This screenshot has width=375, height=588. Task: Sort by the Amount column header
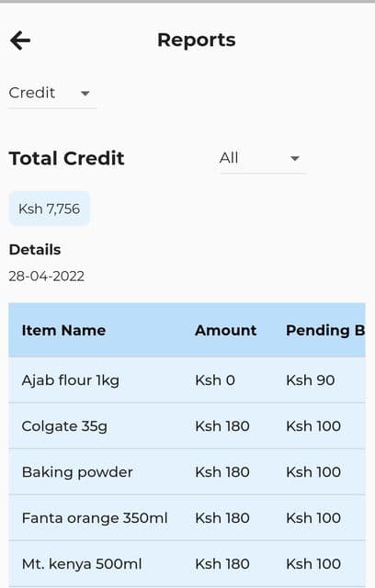click(x=226, y=331)
